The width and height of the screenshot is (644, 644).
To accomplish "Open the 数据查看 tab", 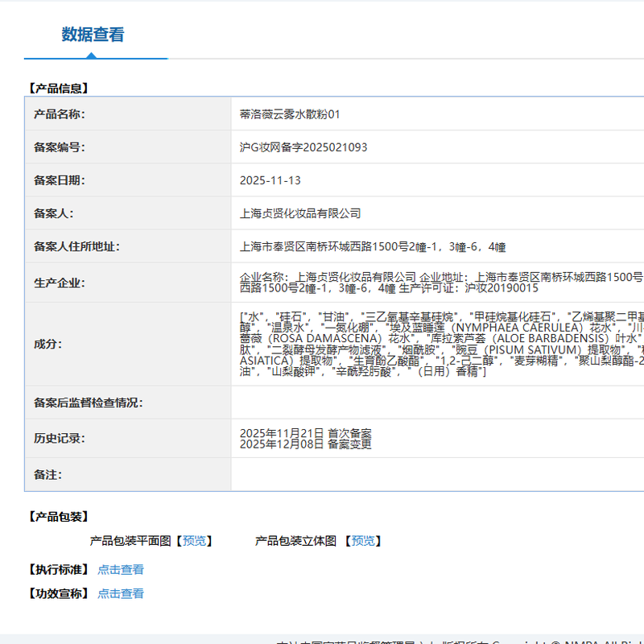I will pyautogui.click(x=93, y=35).
